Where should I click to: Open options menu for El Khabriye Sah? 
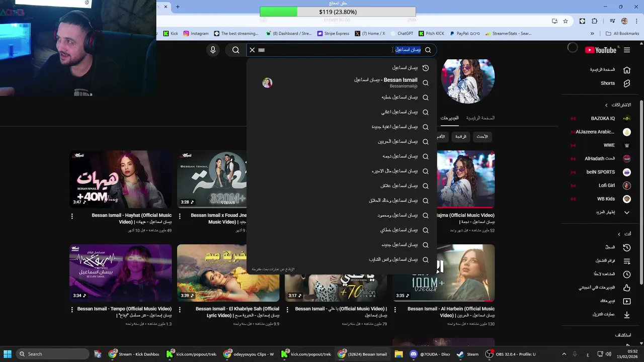click(x=180, y=310)
